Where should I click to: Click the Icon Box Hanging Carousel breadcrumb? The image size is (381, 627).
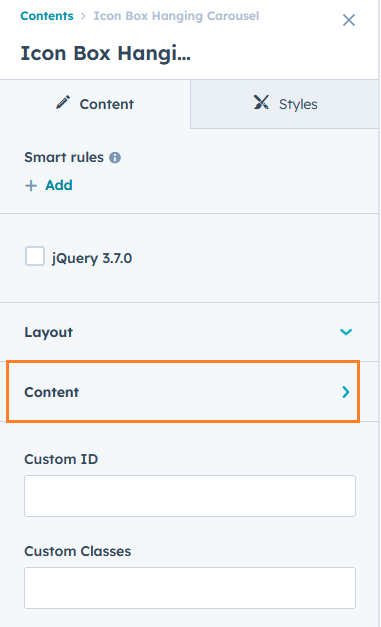point(176,16)
